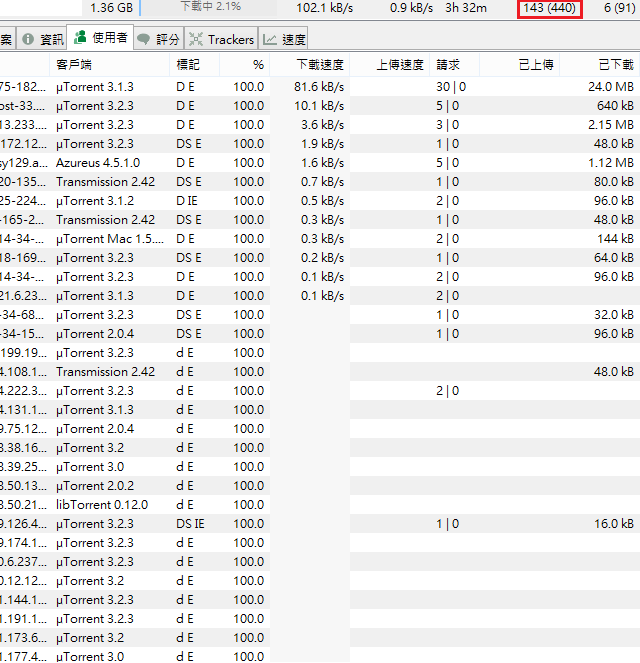Click the 1.6 kB/s download speed cell

(x=323, y=163)
